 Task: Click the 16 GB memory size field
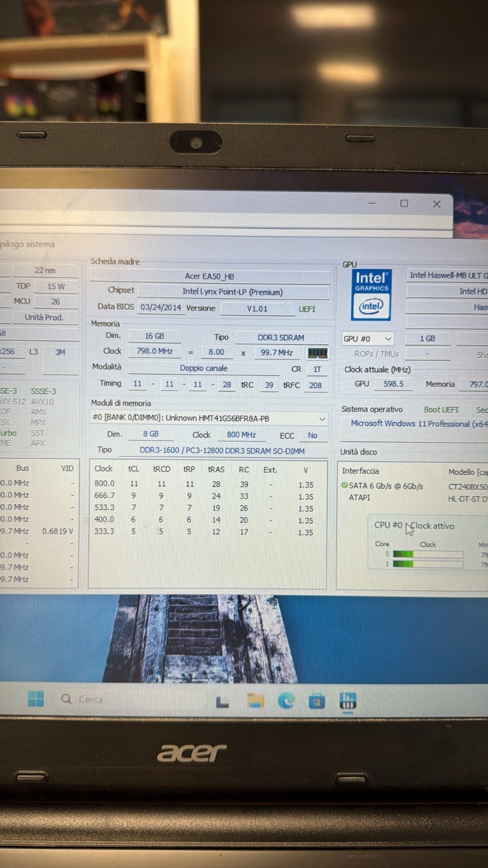point(155,336)
